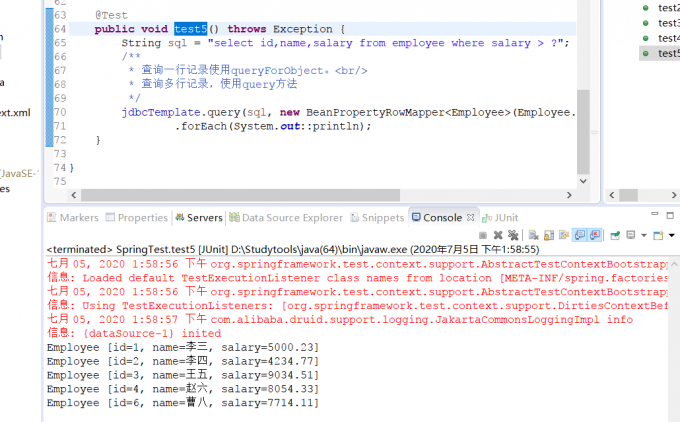Click the green dot icon beside test4
Viewport: 680px width, 422px height.
[646, 38]
